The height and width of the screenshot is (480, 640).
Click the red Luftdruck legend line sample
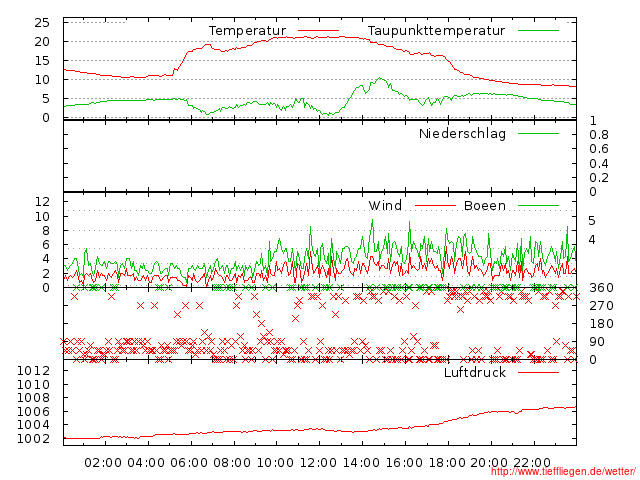tap(538, 372)
